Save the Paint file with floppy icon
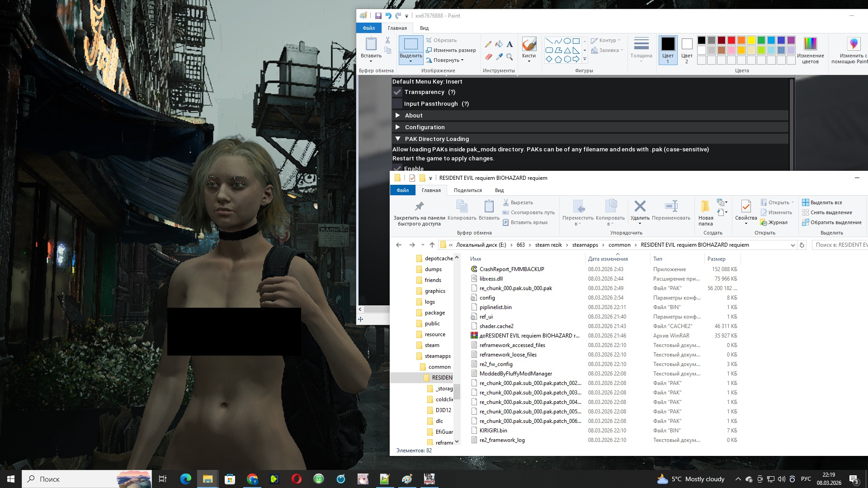This screenshot has width=868, height=488. 378,16
